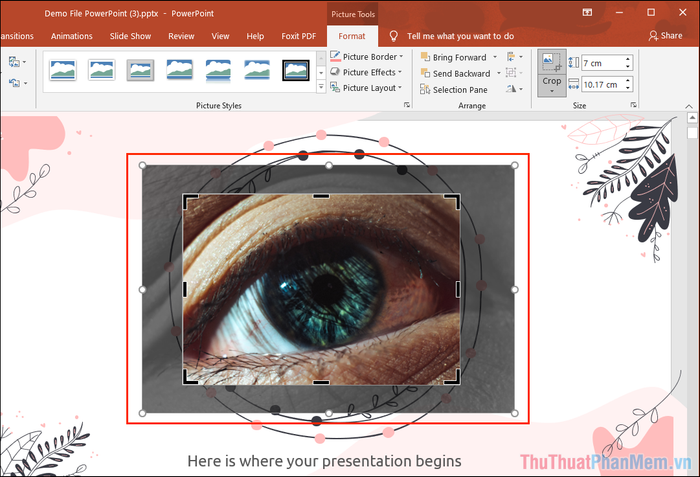This screenshot has width=700, height=477.
Task: Click the Share button
Action: pos(665,36)
